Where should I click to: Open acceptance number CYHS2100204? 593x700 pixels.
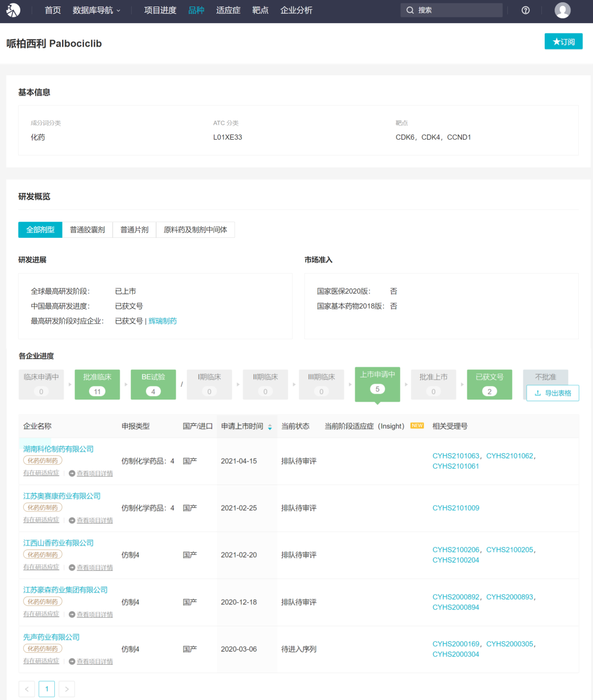click(456, 560)
